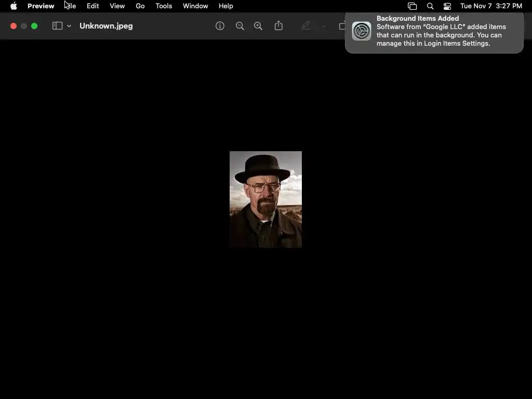The width and height of the screenshot is (532, 399).
Task: Expand the sidebar view options chevron
Action: 69,26
